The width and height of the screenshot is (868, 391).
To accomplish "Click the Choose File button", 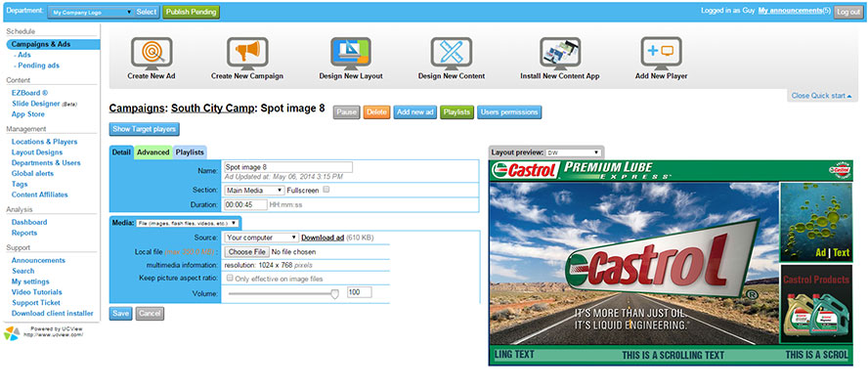I will click(x=247, y=252).
